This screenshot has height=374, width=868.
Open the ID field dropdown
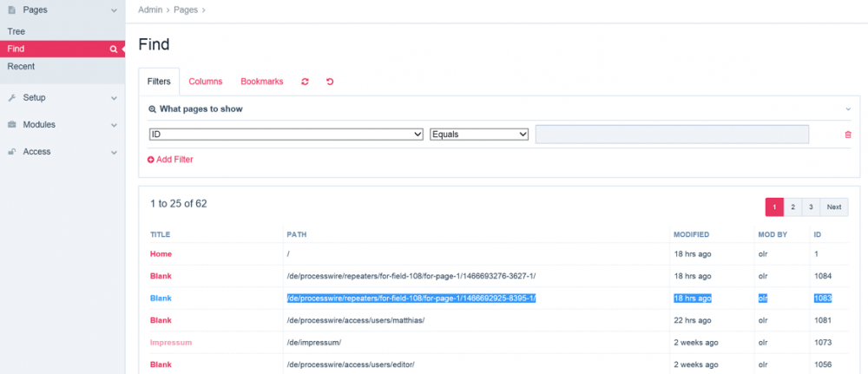pos(286,135)
